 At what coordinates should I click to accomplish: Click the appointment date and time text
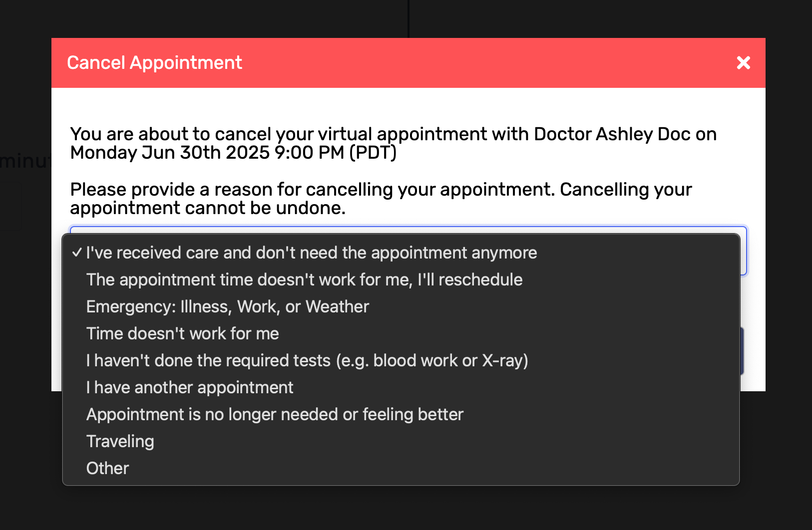(x=233, y=153)
